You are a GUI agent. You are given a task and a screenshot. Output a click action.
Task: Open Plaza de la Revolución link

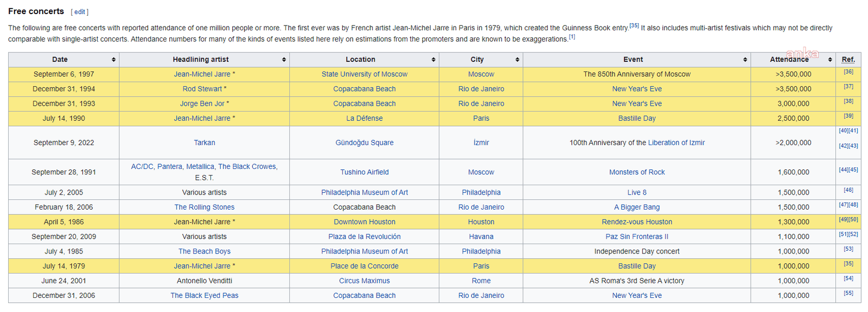click(x=365, y=237)
